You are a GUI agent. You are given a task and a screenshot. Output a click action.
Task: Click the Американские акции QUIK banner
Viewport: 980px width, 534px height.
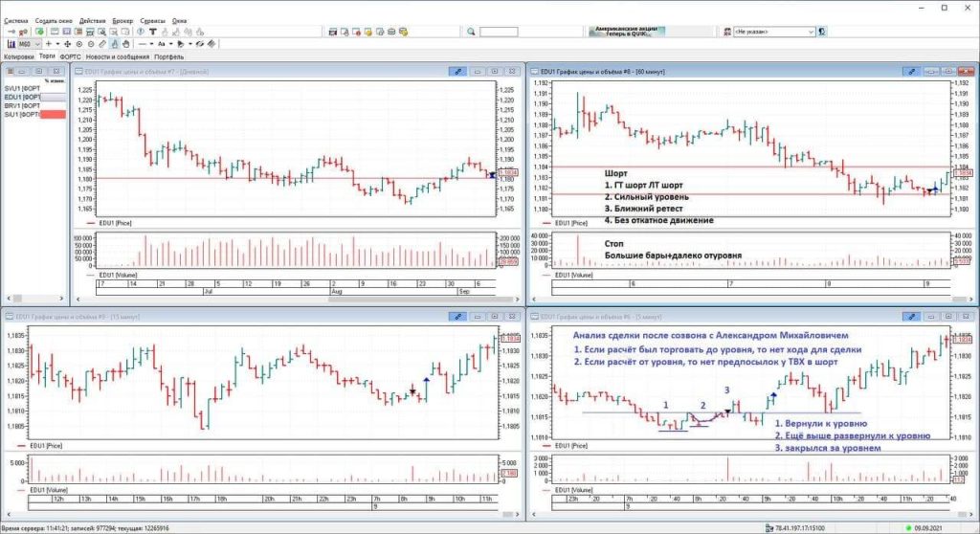coord(627,32)
